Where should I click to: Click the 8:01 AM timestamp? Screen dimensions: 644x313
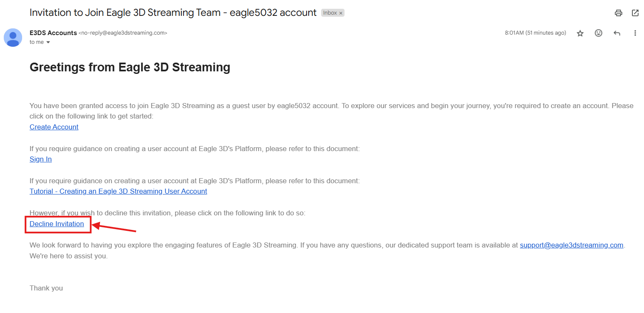tap(535, 33)
